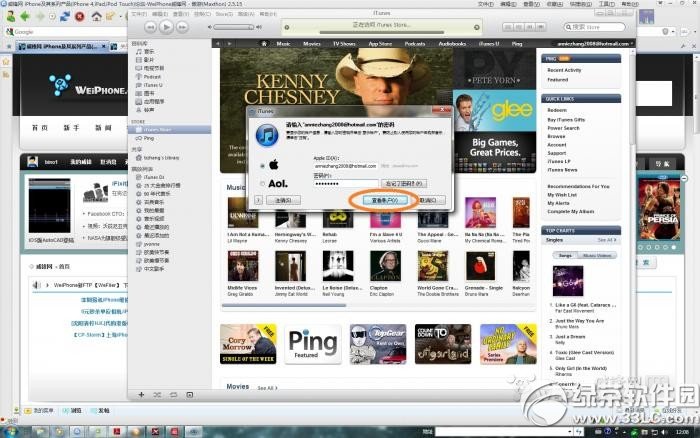Viewport: 700px width, 438px height.
Task: Click See All next to Singles
Action: [x=607, y=240]
